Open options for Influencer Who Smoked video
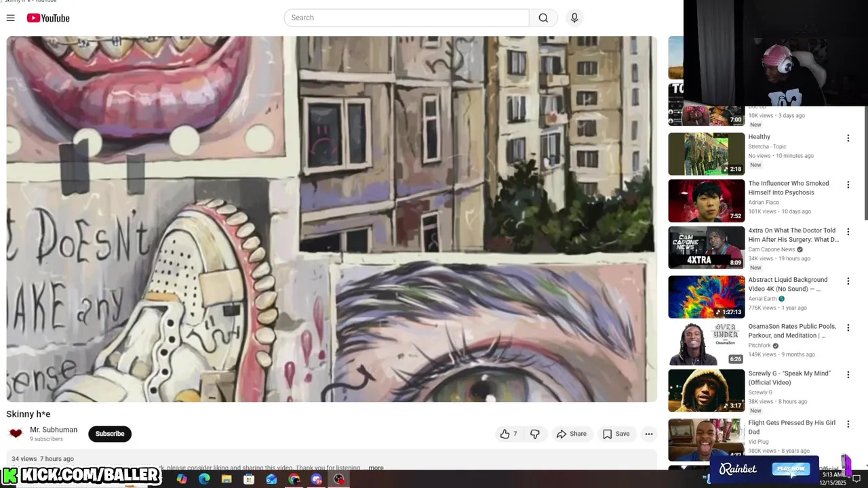The height and width of the screenshot is (488, 868). click(x=848, y=185)
